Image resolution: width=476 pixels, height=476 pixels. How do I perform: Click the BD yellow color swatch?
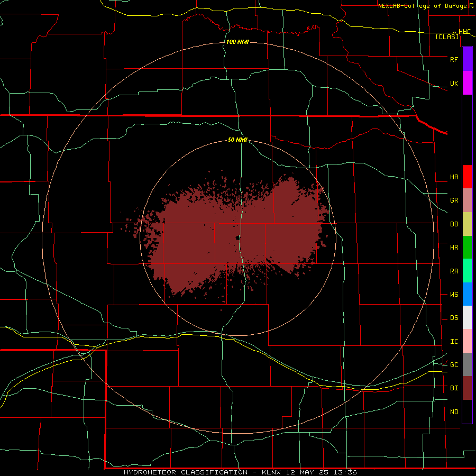[x=467, y=224]
